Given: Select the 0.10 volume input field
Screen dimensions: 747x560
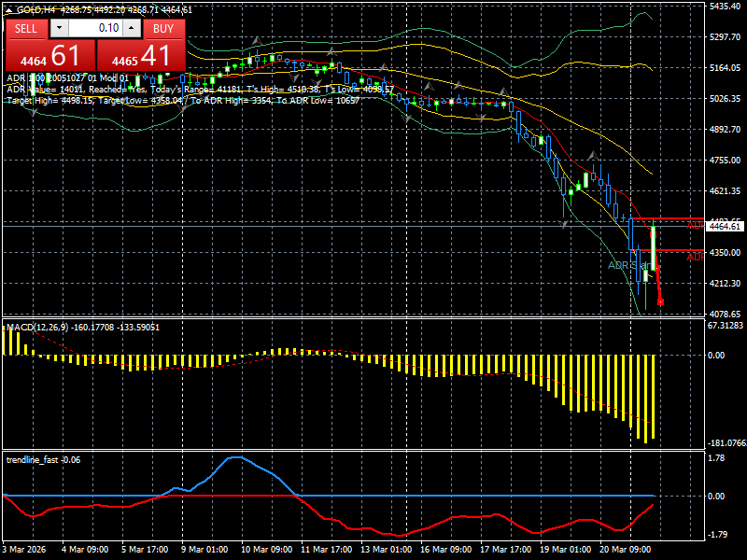Looking at the screenshot, I should pyautogui.click(x=95, y=28).
